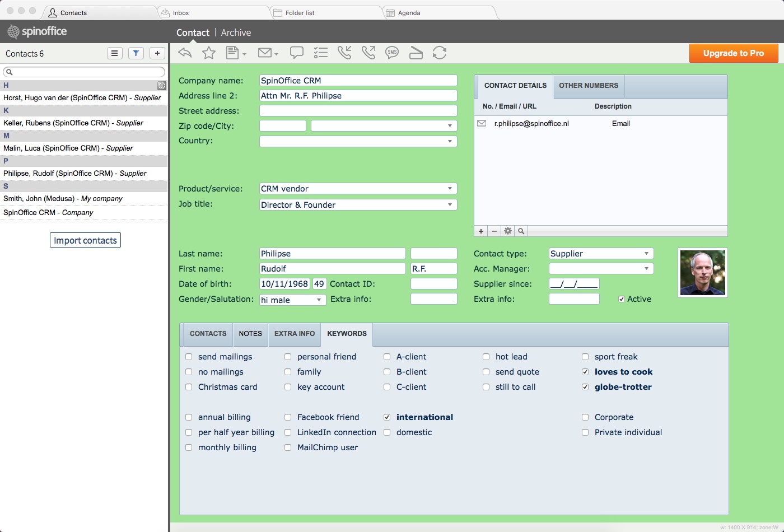Screen dimensions: 784x532
Task: Check the 'personal friend' keyword
Action: pyautogui.click(x=288, y=357)
